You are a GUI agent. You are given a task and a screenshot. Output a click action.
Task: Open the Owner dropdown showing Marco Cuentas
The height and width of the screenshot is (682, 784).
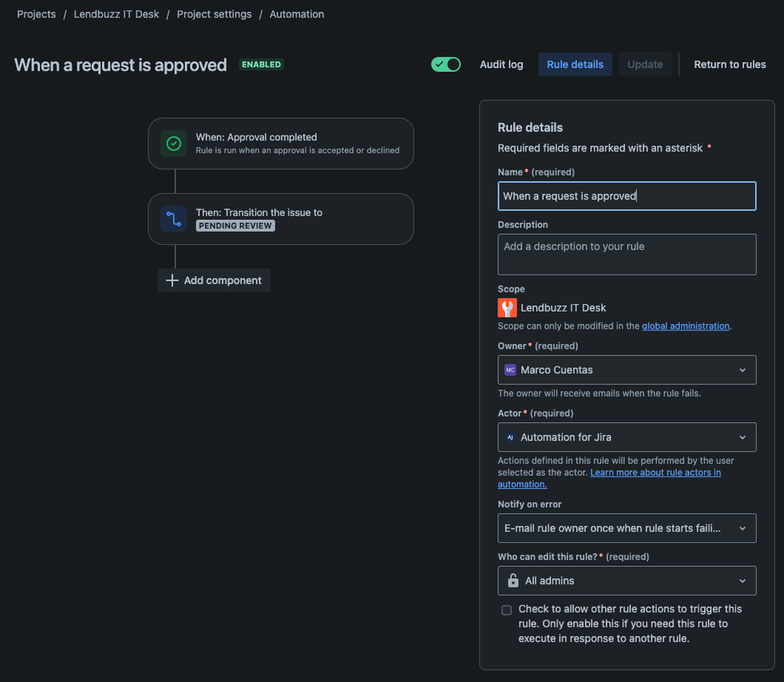tap(626, 370)
